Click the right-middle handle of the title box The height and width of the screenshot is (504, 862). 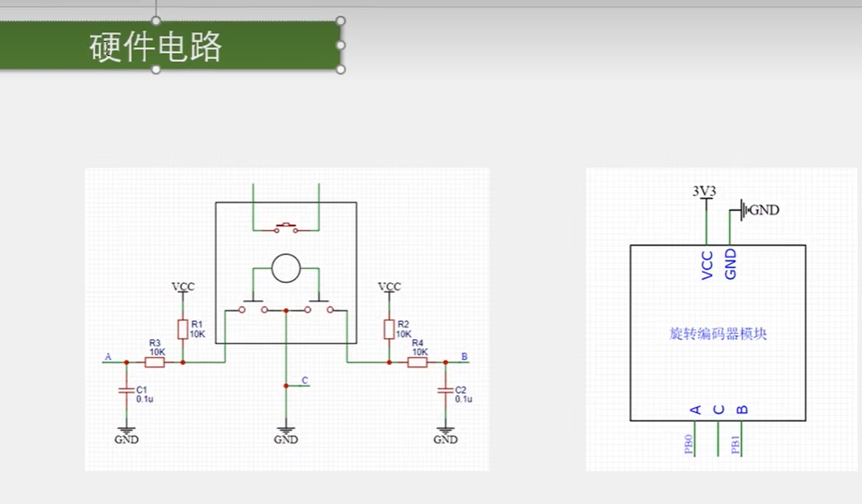[x=340, y=45]
